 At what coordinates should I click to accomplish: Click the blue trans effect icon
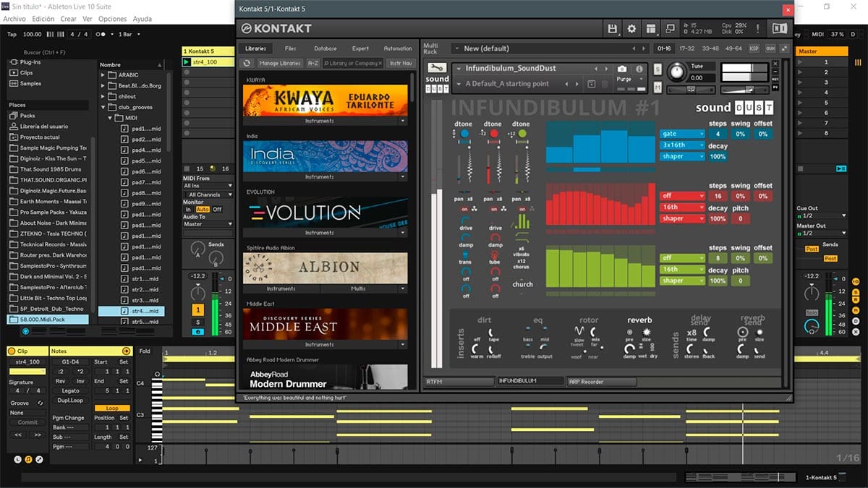tap(465, 253)
